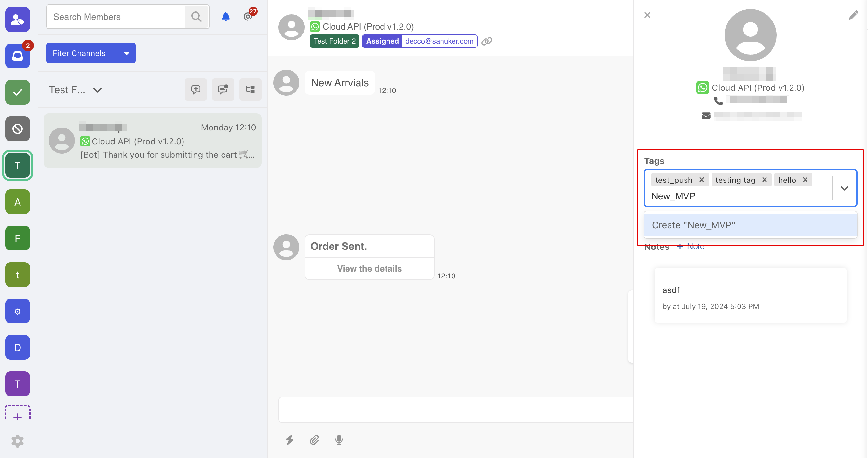
Task: Click the link icon beside assigned email
Action: [x=487, y=41]
